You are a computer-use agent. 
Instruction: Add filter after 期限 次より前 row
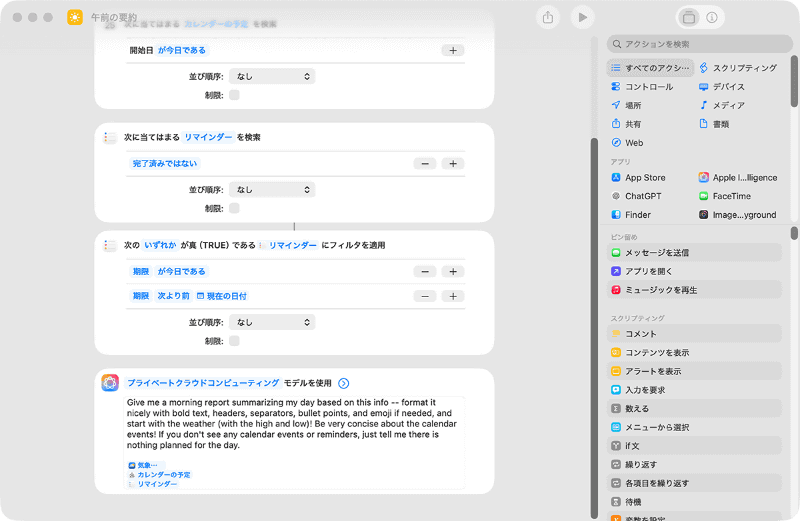[453, 296]
